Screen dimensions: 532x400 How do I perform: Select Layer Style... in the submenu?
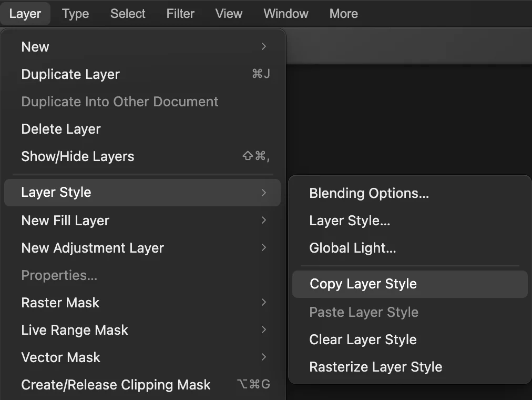pyautogui.click(x=410, y=221)
